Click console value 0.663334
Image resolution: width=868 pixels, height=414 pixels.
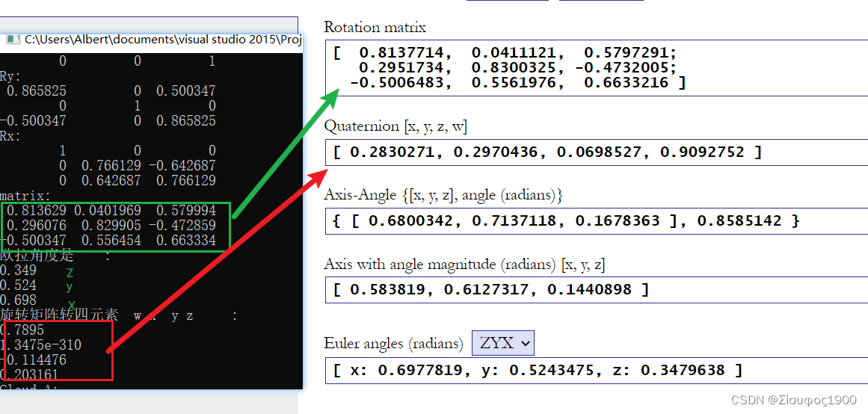click(x=186, y=240)
